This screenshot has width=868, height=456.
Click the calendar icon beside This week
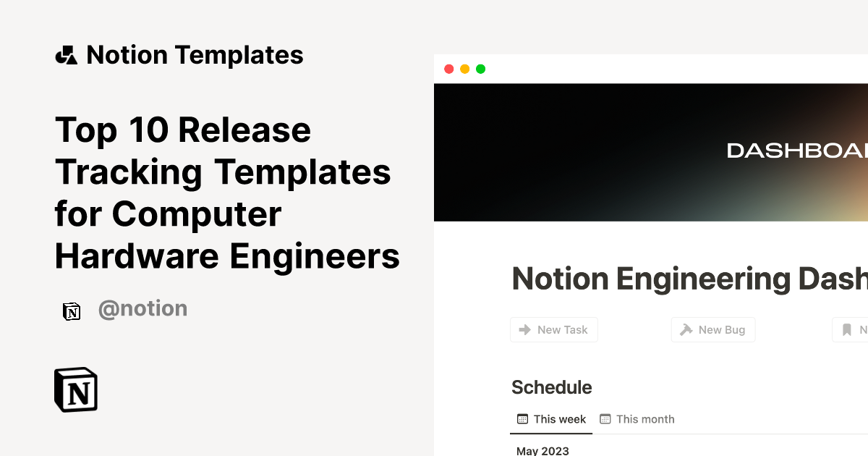522,418
